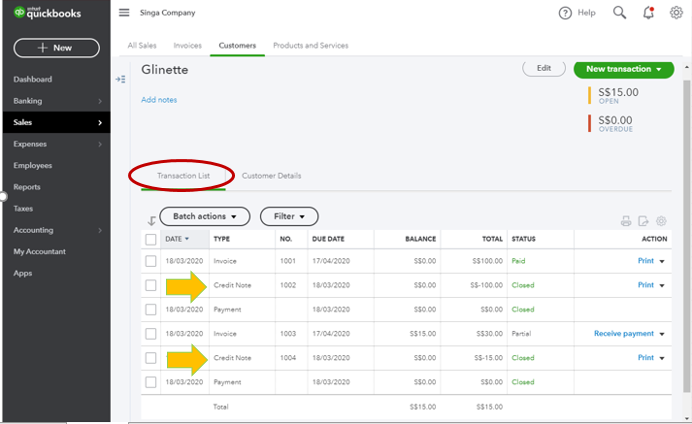Click the STATUS column header

tap(523, 239)
